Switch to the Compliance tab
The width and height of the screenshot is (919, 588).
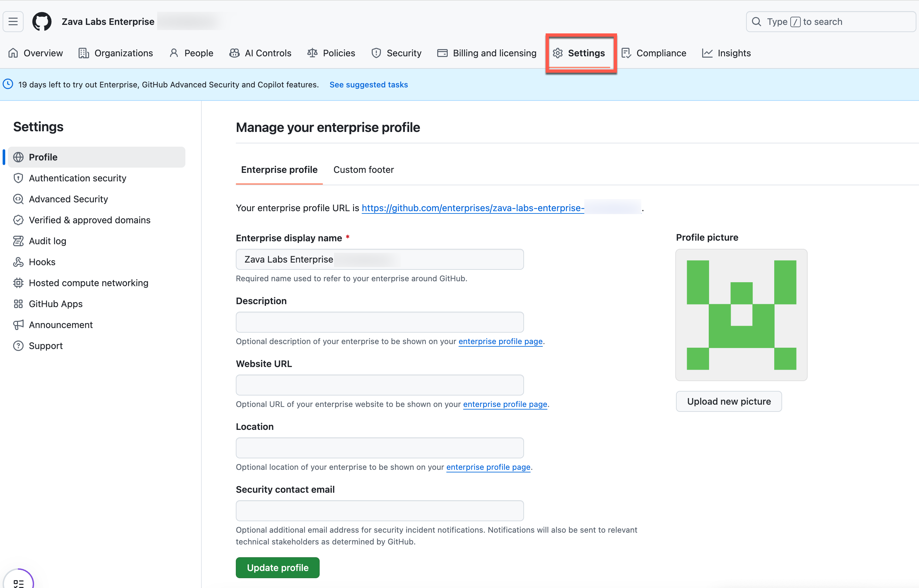click(654, 53)
